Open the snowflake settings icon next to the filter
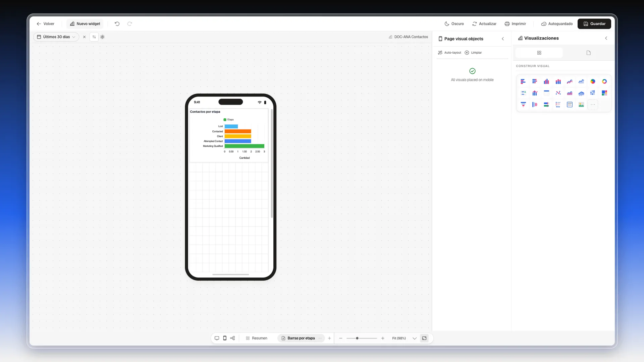 pyautogui.click(x=102, y=37)
